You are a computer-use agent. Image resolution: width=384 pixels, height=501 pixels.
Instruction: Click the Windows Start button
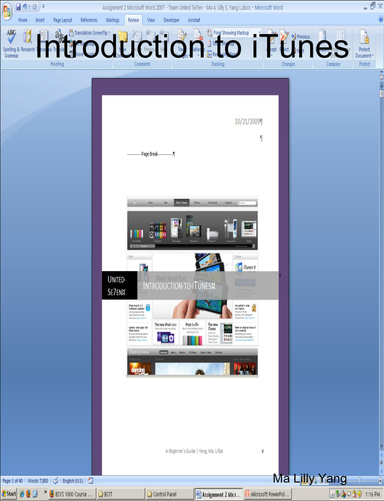pyautogui.click(x=9, y=494)
